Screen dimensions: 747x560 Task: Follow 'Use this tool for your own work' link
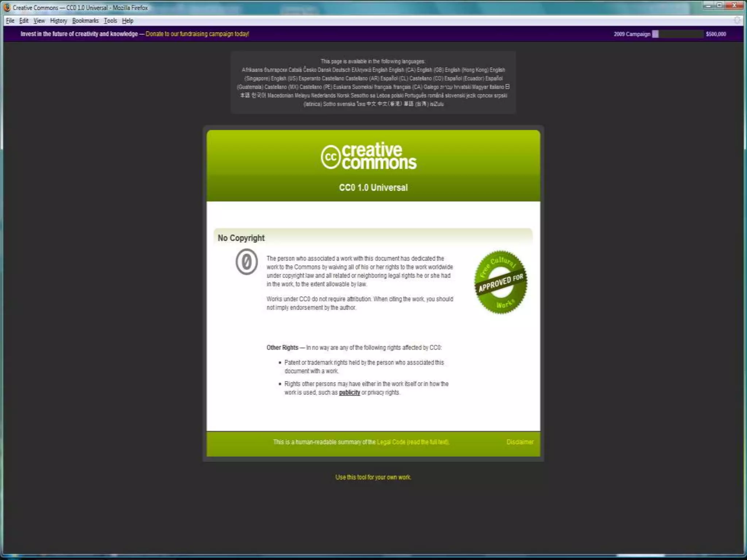click(373, 477)
